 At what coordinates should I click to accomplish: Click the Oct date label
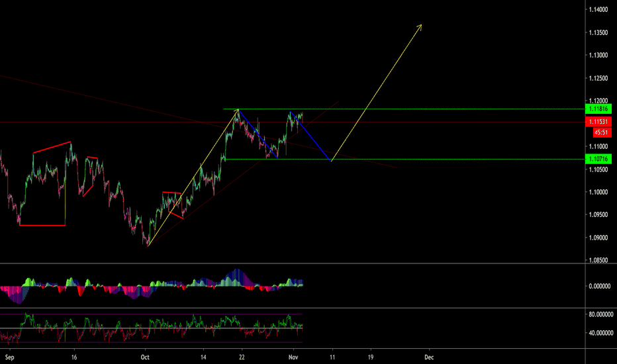pos(145,357)
